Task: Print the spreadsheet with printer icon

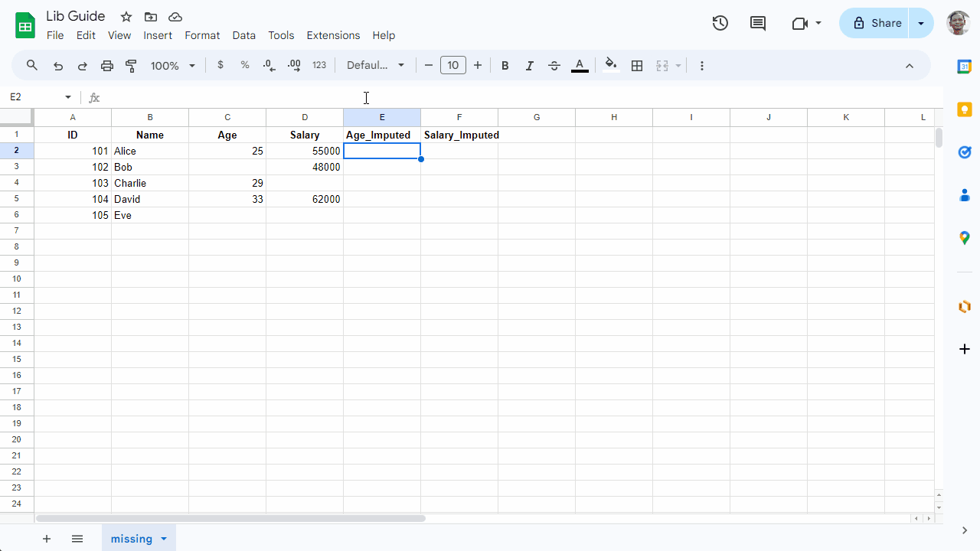Action: click(x=107, y=66)
